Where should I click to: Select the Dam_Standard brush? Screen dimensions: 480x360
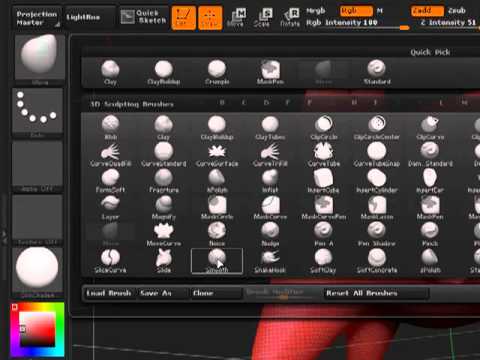pyautogui.click(x=430, y=154)
